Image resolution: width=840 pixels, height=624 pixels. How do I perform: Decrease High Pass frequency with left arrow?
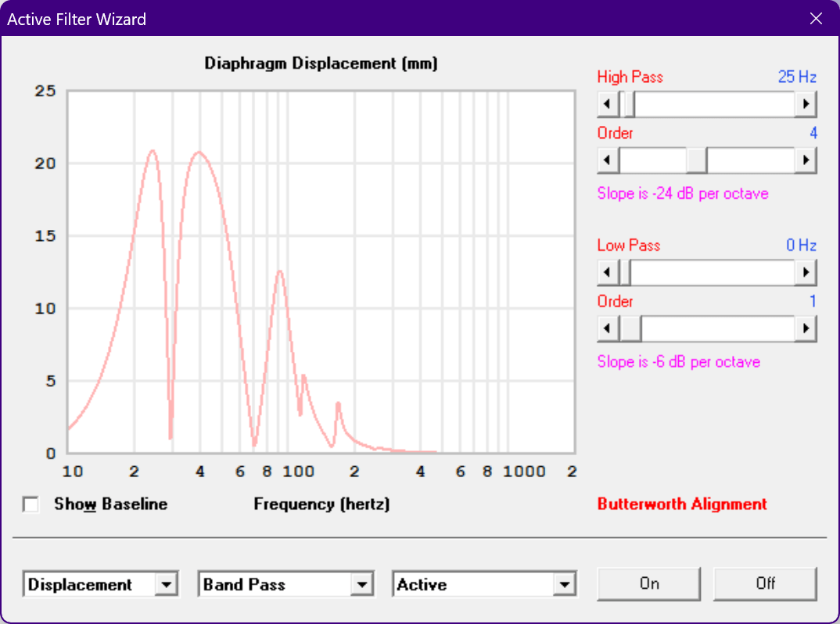click(608, 104)
